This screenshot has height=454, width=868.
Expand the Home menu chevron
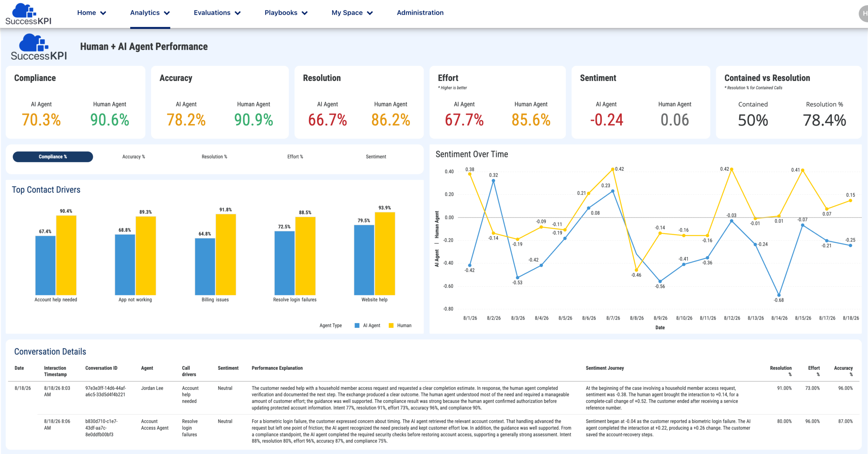(103, 13)
